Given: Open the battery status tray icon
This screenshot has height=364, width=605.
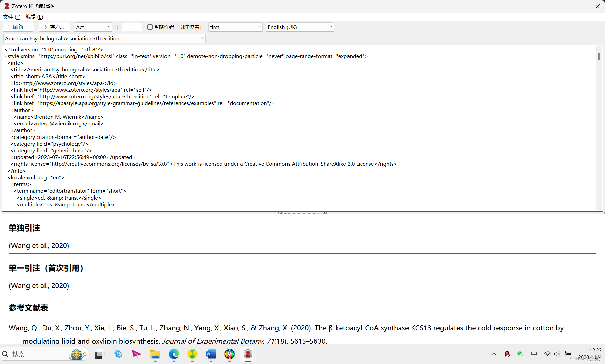Looking at the screenshot, I should coord(568,354).
